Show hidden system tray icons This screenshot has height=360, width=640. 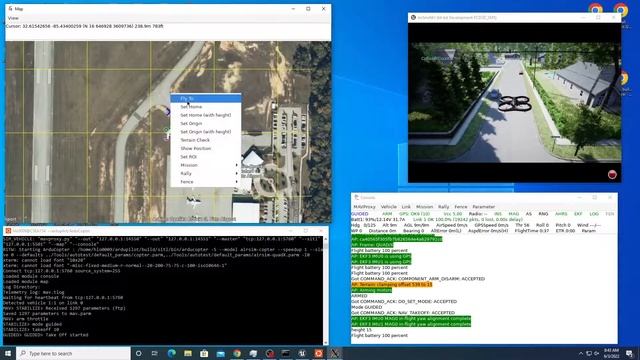581,353
